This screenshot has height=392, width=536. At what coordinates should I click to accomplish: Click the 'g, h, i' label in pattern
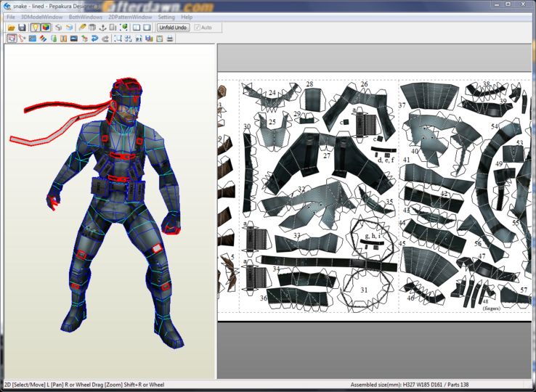pyautogui.click(x=373, y=236)
